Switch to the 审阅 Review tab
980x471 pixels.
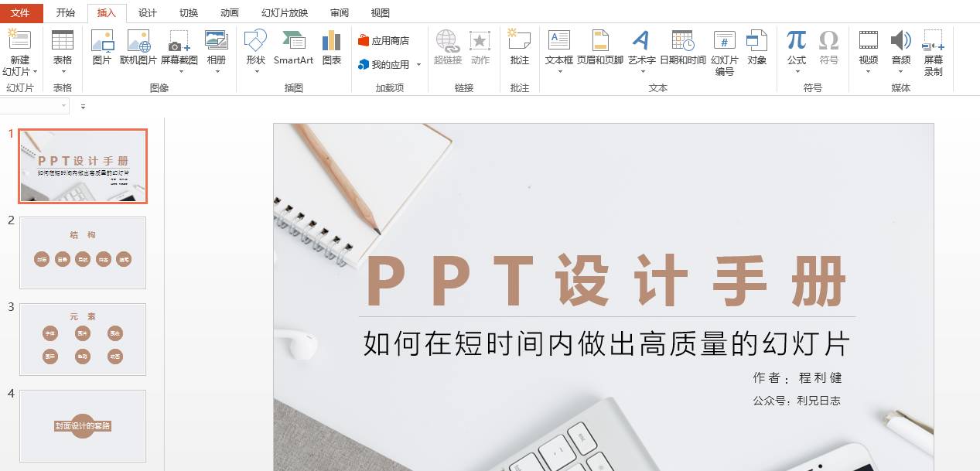tap(339, 13)
